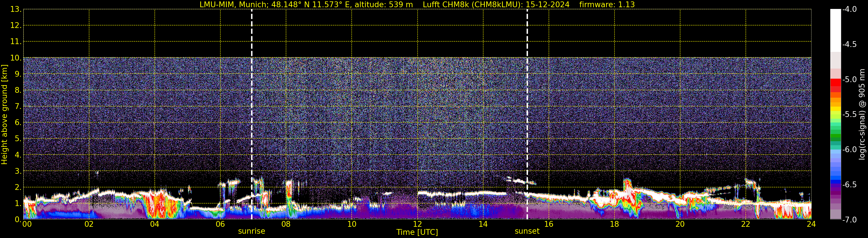Image resolution: width=868 pixels, height=238 pixels.
Task: Click the '02' time tick label
Action: tap(89, 224)
